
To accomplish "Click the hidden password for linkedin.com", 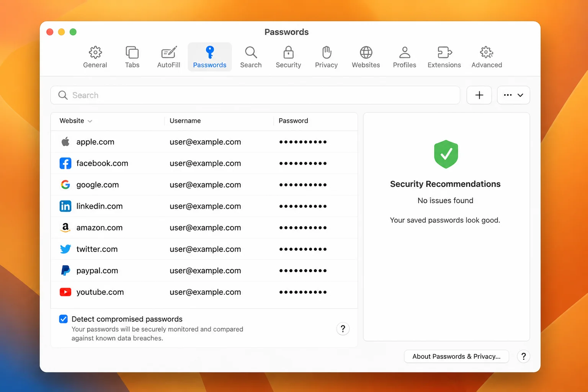I will click(303, 206).
